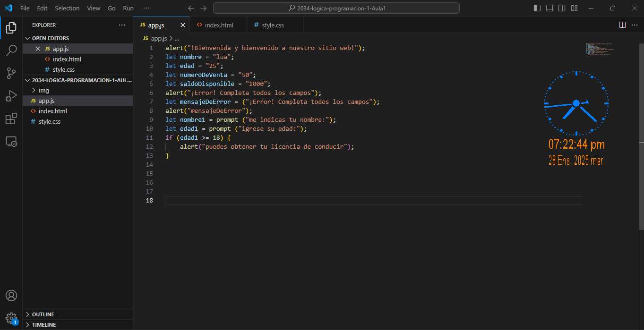
Task: Show more menus via title bar ellipsis
Action: [146, 8]
